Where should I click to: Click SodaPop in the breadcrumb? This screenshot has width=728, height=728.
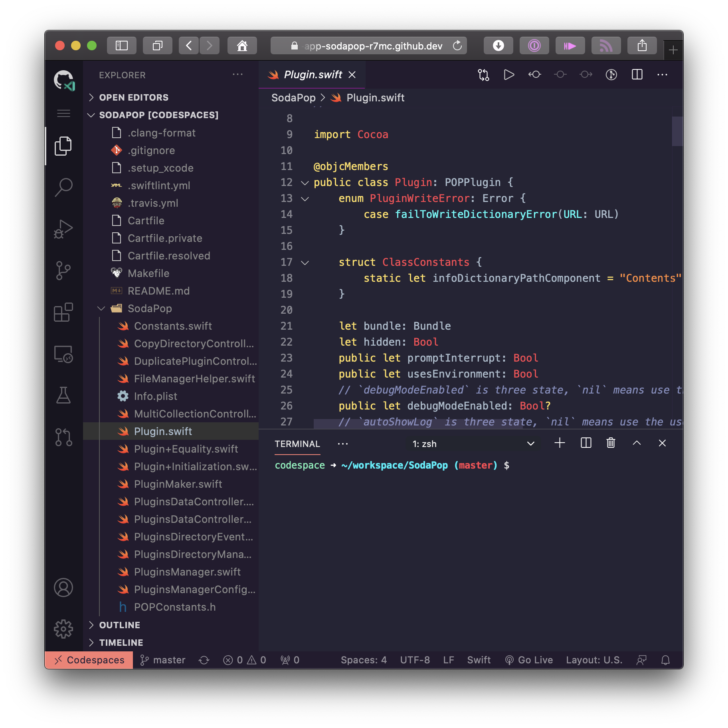(x=293, y=98)
